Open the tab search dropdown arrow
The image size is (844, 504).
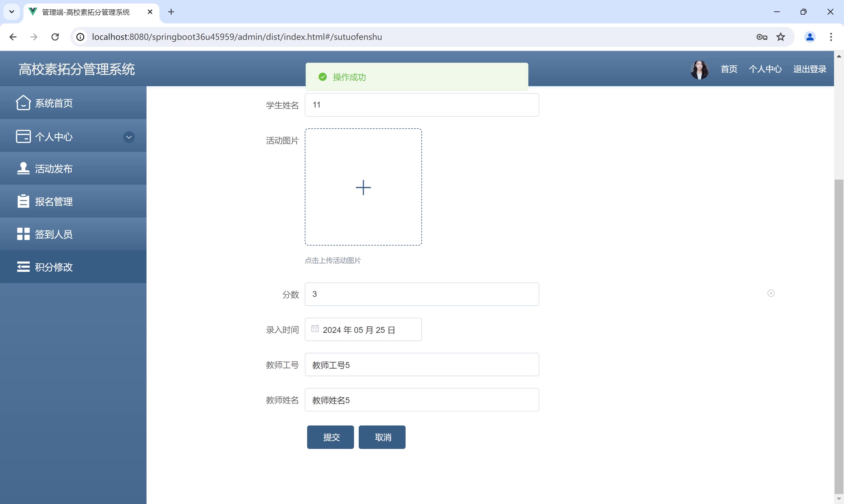[11, 12]
